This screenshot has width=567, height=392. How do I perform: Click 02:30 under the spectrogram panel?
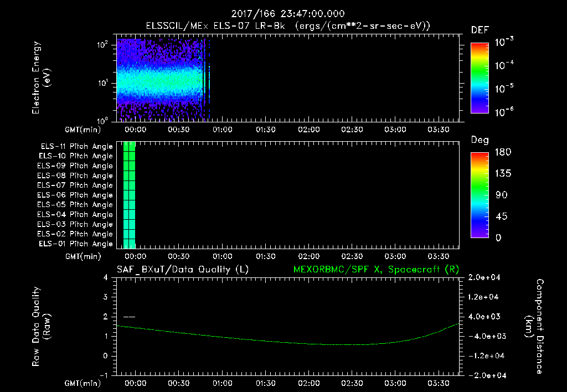[x=352, y=130]
